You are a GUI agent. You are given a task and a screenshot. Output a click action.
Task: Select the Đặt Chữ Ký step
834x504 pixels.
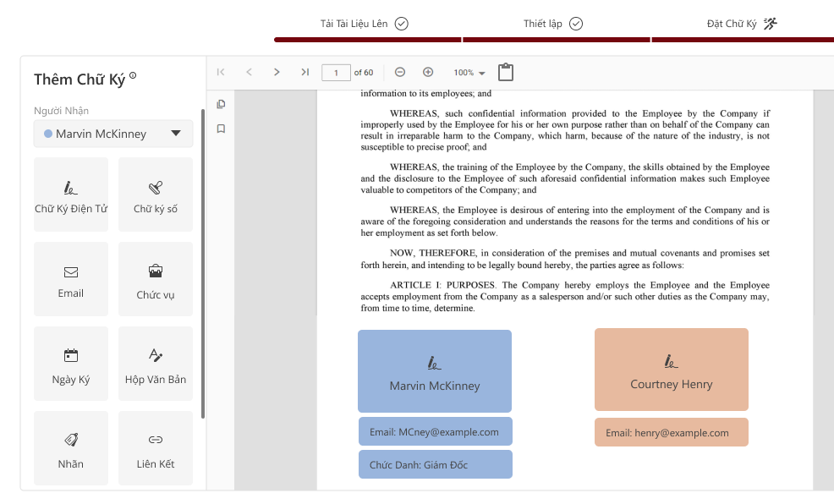coord(741,24)
